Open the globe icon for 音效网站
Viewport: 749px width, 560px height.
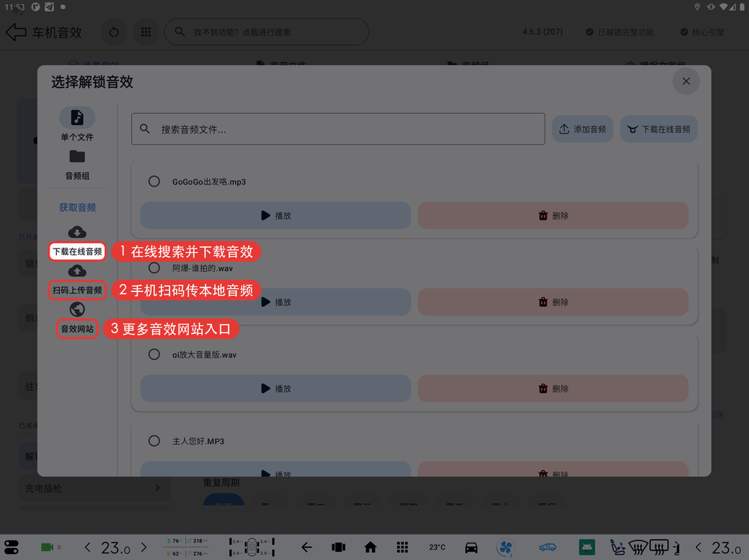click(77, 309)
